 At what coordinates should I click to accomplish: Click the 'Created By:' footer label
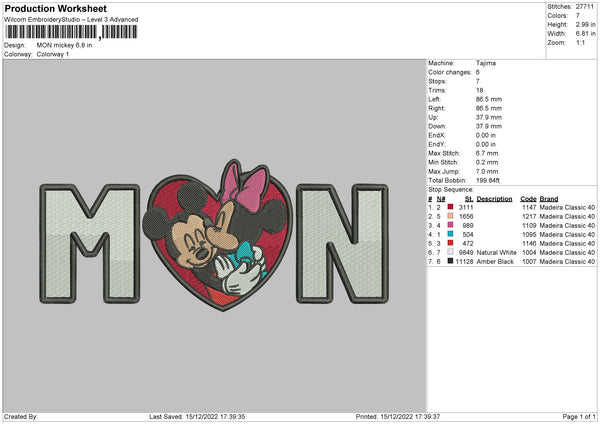click(21, 417)
